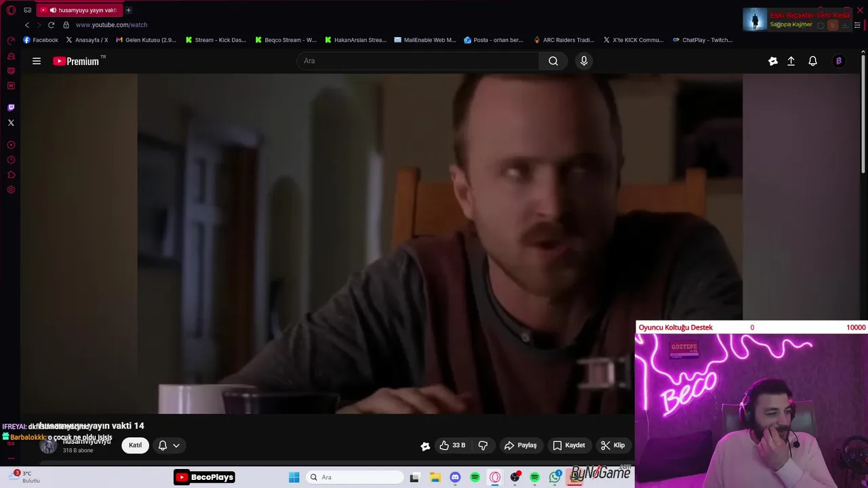Click the address bar www.youtube.com/watch

pyautogui.click(x=111, y=25)
